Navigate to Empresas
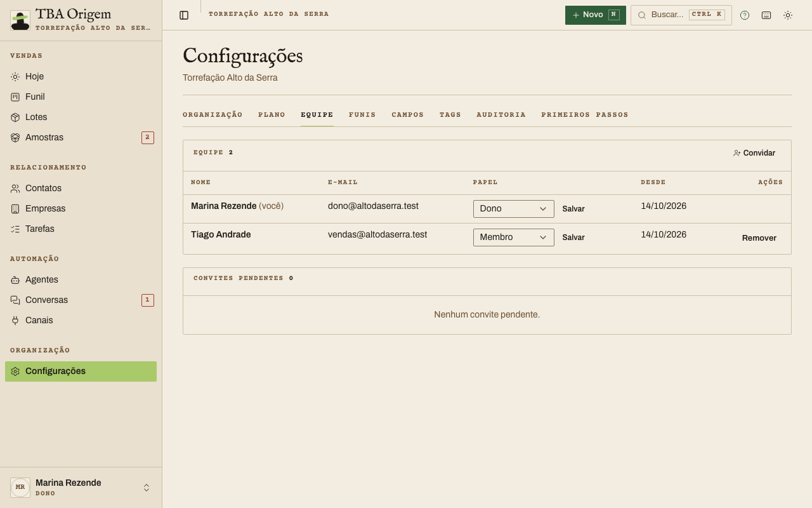The width and height of the screenshot is (812, 508). 81,208
